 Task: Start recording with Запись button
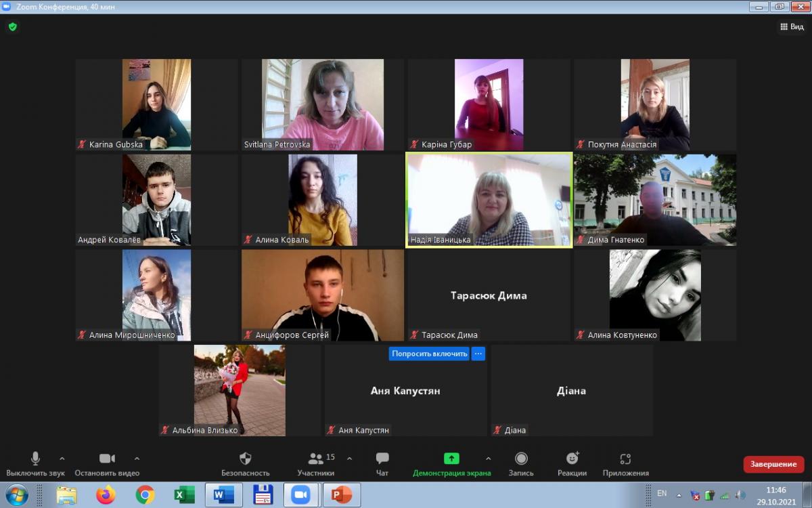521,464
